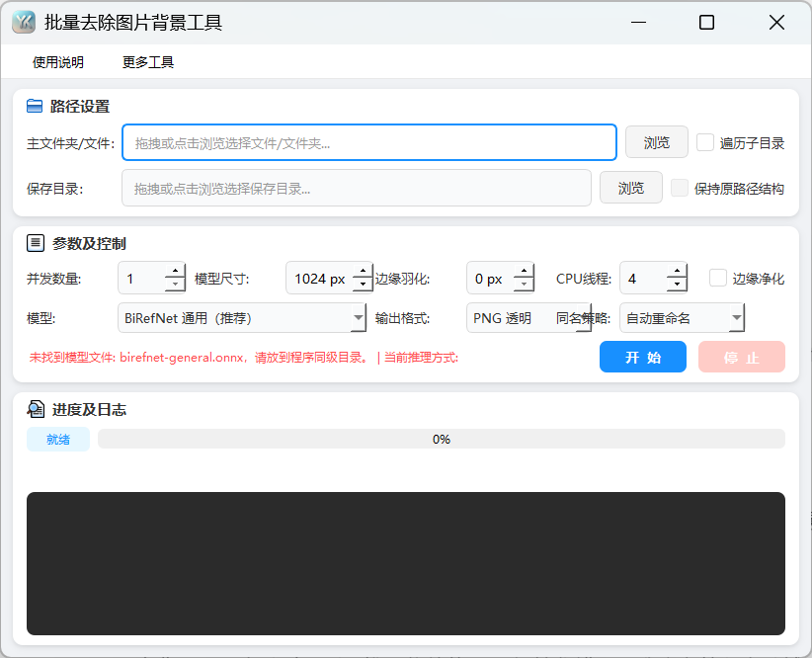Click the CPU线程 value field showing 4
The width and height of the screenshot is (812, 658).
644,279
